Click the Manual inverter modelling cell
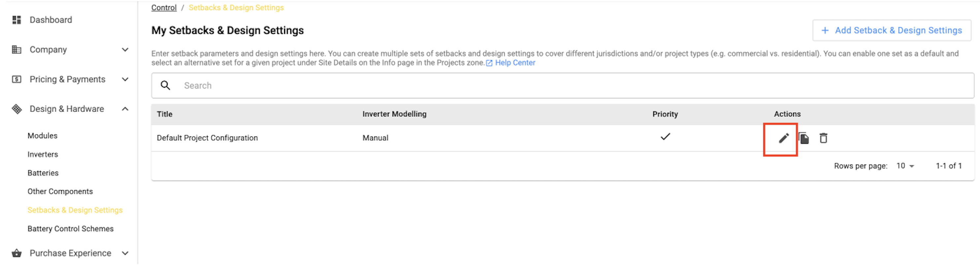This screenshot has width=980, height=271. point(375,138)
